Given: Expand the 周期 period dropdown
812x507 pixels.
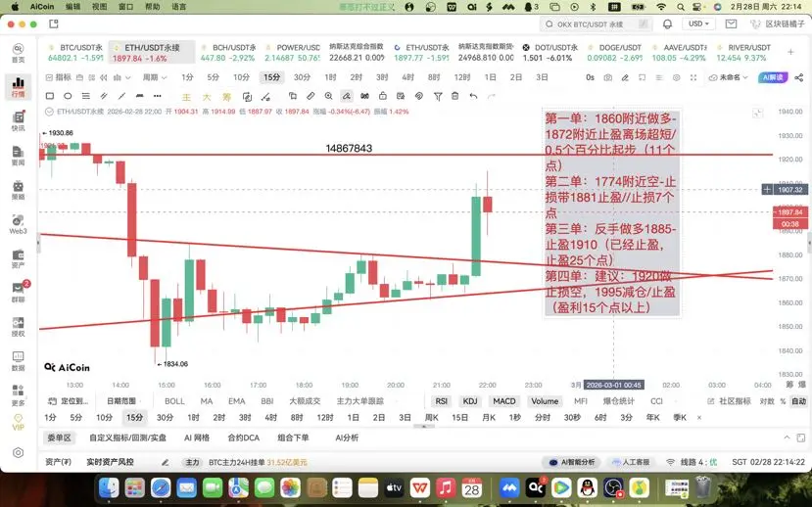Looking at the screenshot, I should click(155, 77).
